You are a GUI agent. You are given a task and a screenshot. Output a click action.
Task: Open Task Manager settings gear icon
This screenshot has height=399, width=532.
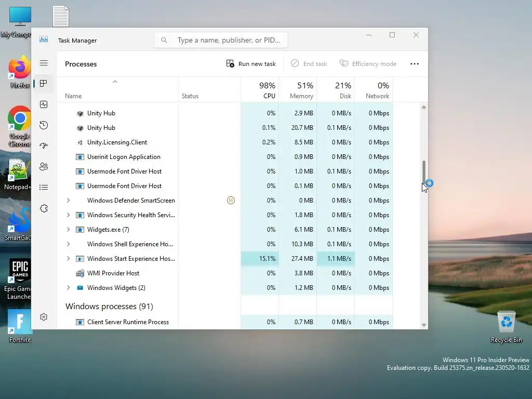pos(44,317)
